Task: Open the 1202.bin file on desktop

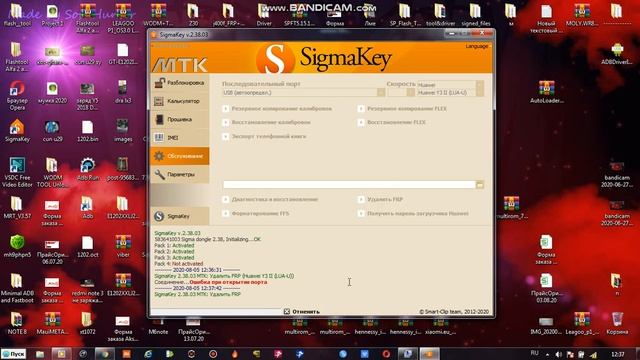Action: 87,130
